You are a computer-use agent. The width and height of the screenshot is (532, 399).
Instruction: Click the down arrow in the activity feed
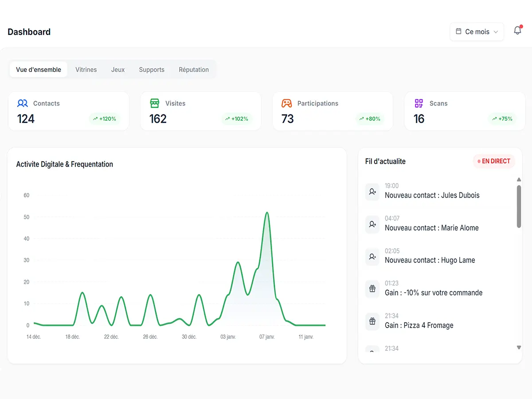(519, 348)
